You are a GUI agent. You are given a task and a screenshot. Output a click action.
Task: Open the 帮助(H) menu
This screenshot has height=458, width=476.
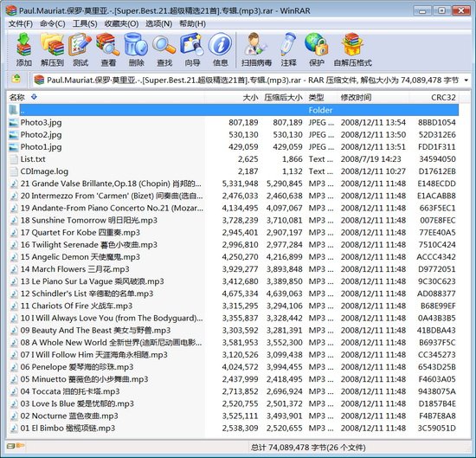coord(192,23)
